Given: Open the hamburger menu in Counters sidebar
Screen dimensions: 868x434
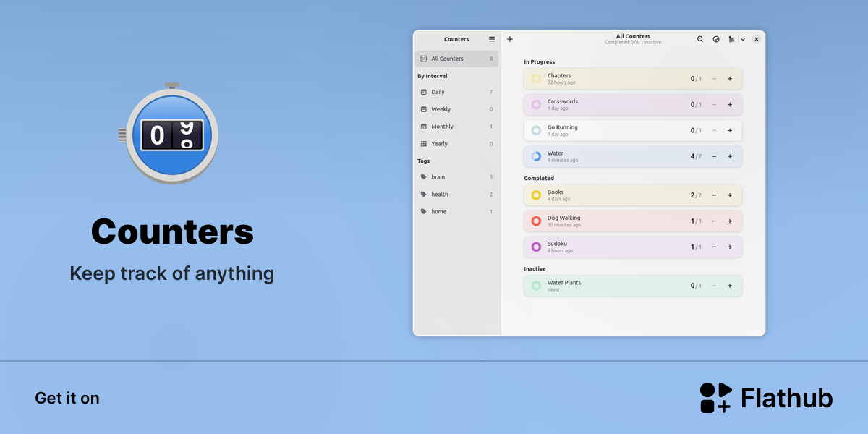Looking at the screenshot, I should (x=492, y=39).
